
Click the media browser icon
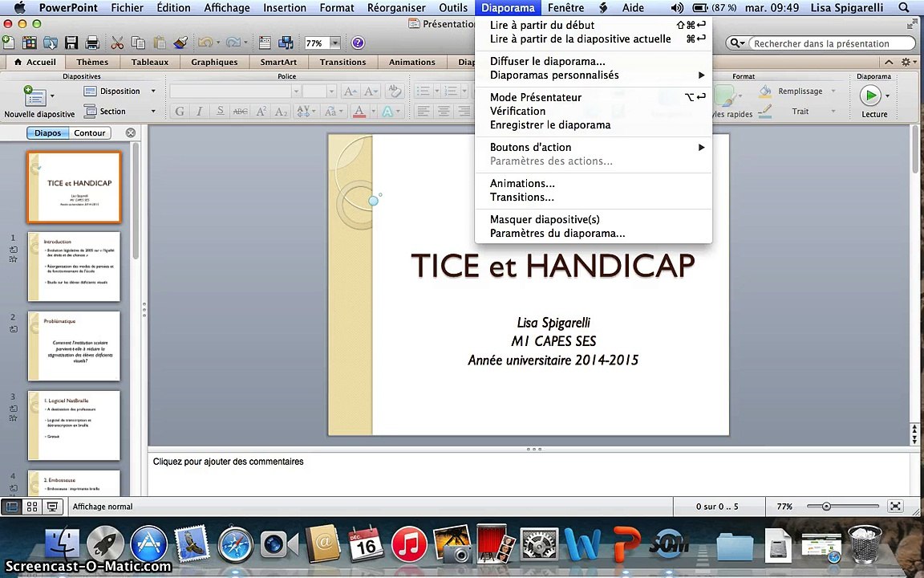(x=286, y=43)
